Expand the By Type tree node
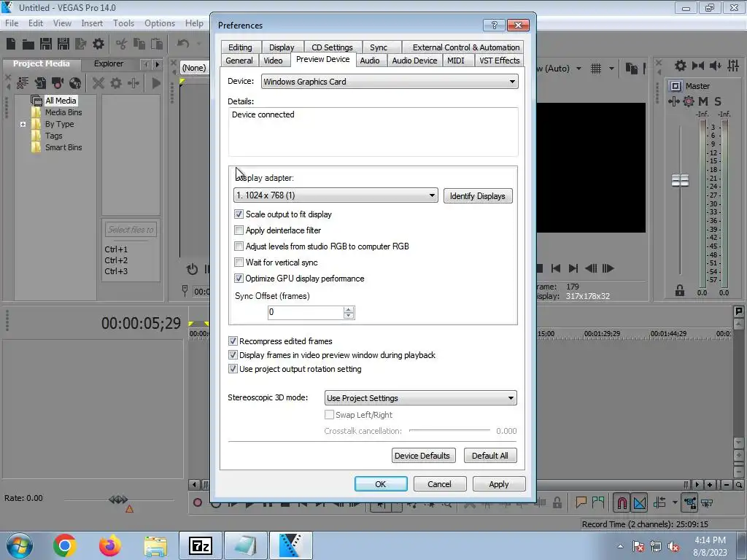 [23, 124]
